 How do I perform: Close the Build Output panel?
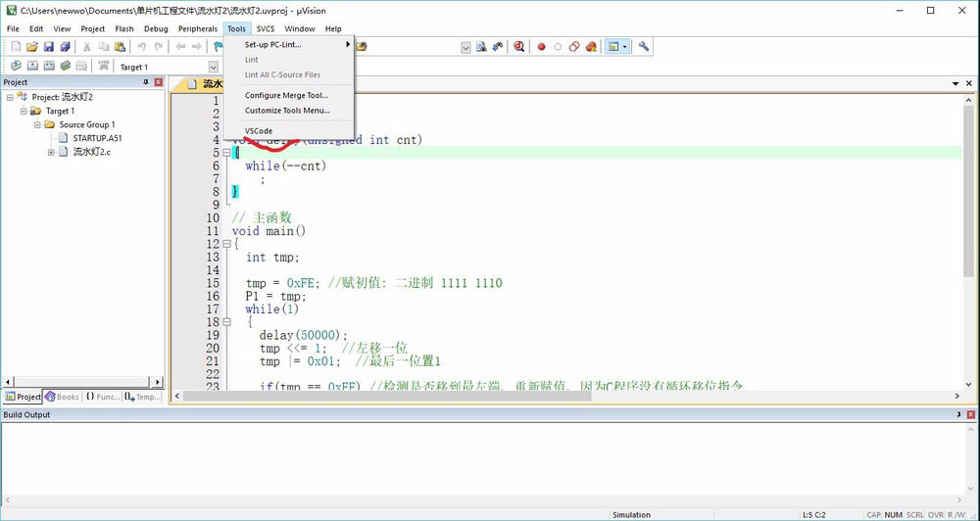tap(970, 415)
